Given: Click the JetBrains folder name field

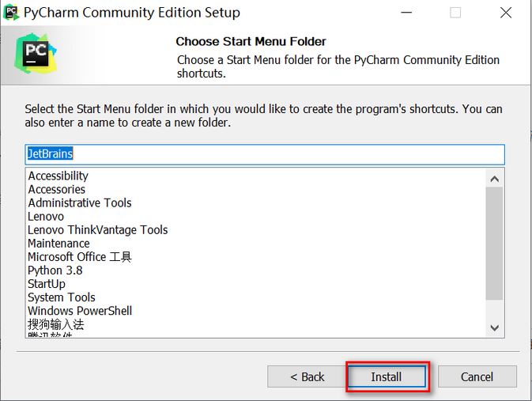Looking at the screenshot, I should pyautogui.click(x=264, y=153).
